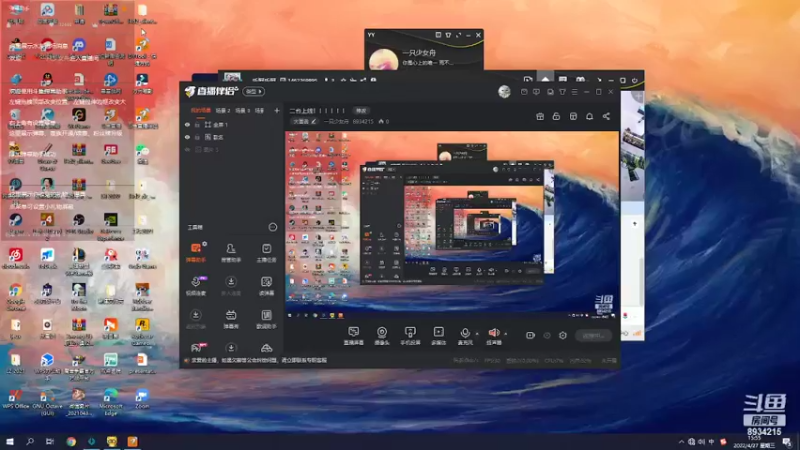Viewport: 800px width, 450px height.
Task: Add a screen capture source from bottom bar
Action: pyautogui.click(x=353, y=336)
